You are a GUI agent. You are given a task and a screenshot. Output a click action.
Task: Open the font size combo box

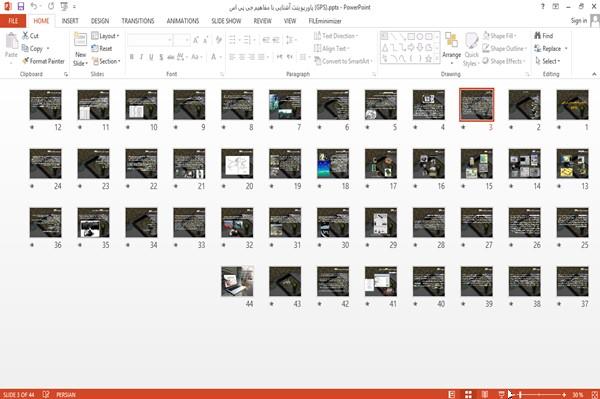[x=181, y=40]
